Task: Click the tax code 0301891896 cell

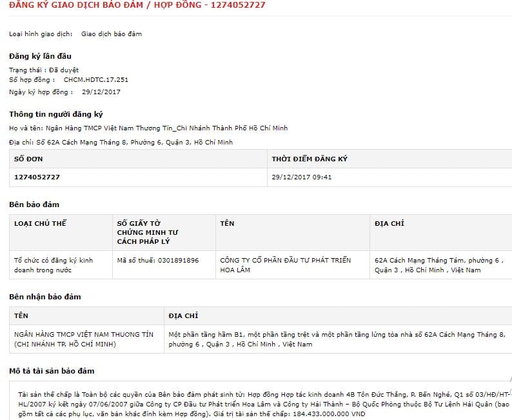Action: pyautogui.click(x=157, y=260)
